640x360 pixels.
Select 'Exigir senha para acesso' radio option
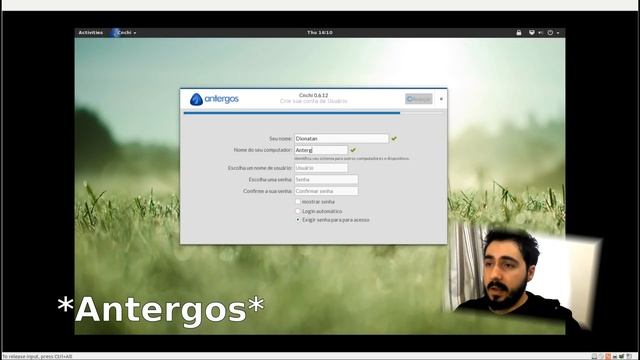click(298, 220)
